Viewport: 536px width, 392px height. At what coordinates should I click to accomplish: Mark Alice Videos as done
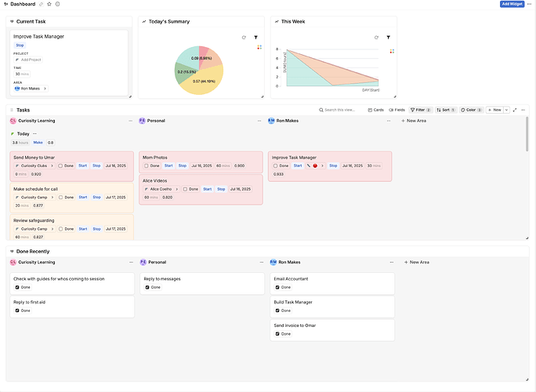(185, 189)
